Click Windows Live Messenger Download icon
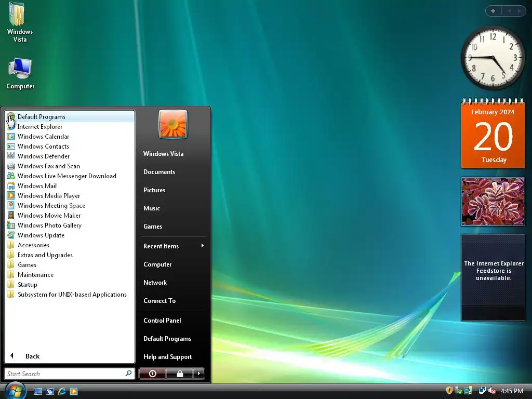532x399 pixels. [11, 176]
